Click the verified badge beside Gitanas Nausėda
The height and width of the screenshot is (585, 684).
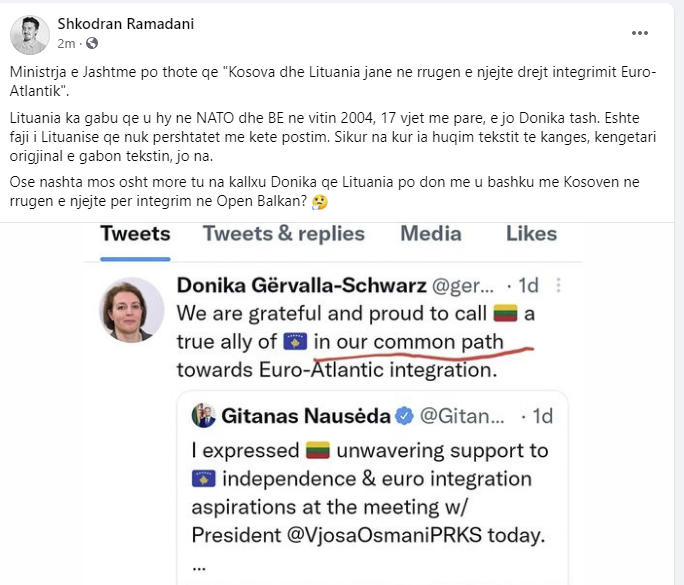pos(404,415)
